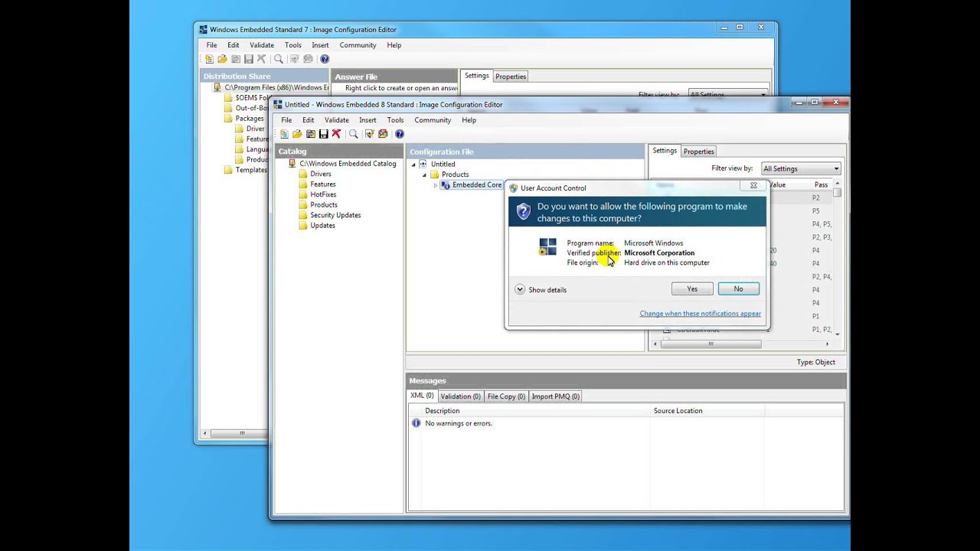Click Microsoft Windows program icon in UAC dialog

(x=547, y=246)
